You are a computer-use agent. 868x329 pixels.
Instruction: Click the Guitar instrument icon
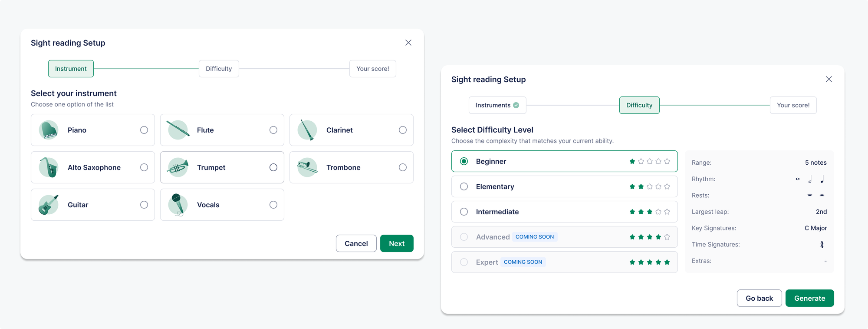[49, 205]
